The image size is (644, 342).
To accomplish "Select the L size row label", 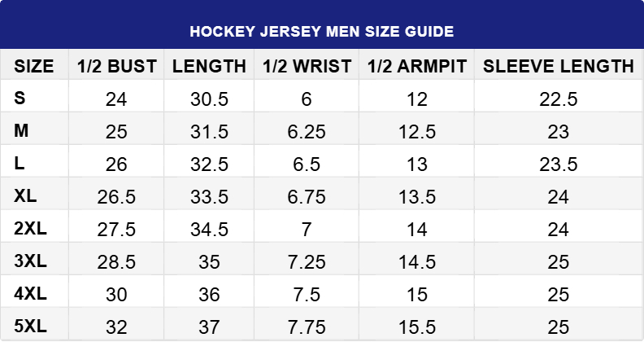I will pos(20,164).
